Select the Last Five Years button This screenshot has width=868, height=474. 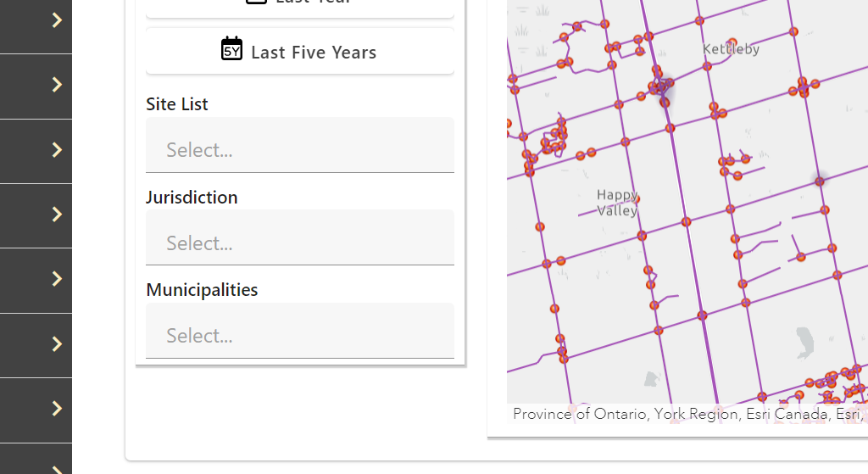point(300,52)
